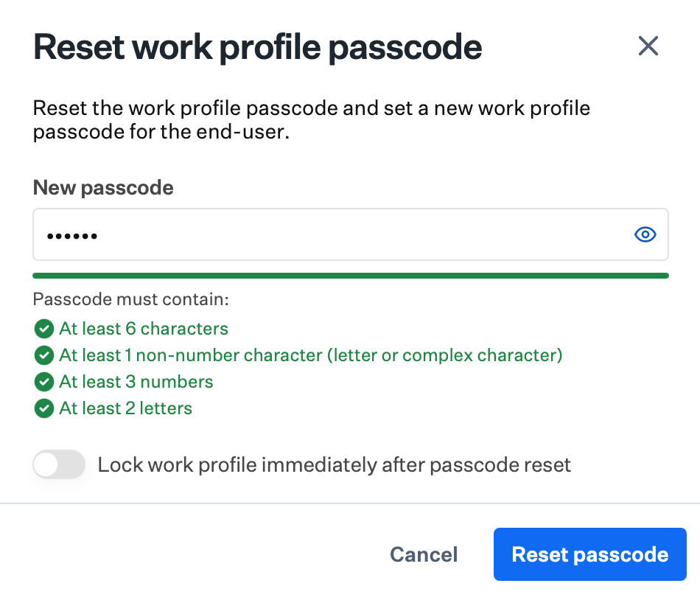
Task: Click the 'At least 3 numbers' requirement text
Action: pyautogui.click(x=136, y=382)
